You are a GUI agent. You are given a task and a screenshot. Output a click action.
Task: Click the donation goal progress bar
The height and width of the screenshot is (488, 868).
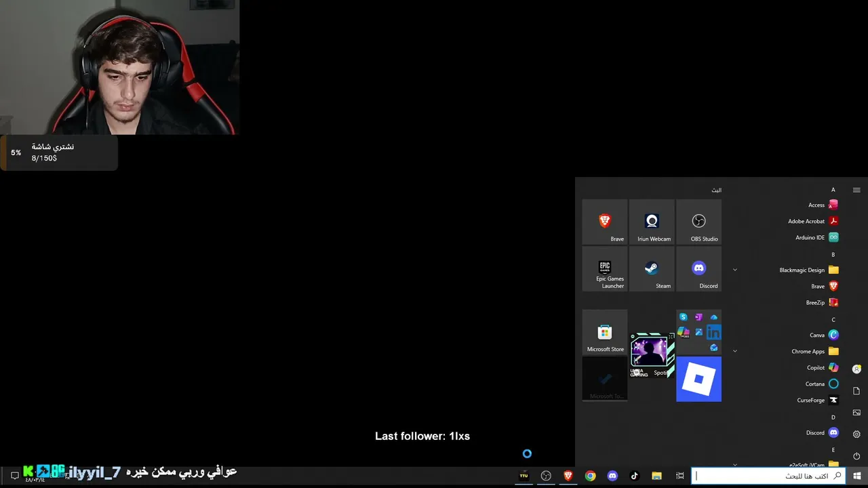pyautogui.click(x=59, y=152)
